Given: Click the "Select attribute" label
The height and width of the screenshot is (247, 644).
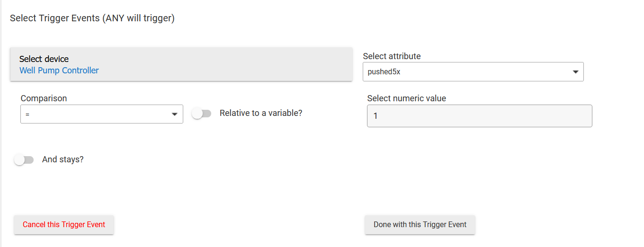Looking at the screenshot, I should tap(392, 56).
